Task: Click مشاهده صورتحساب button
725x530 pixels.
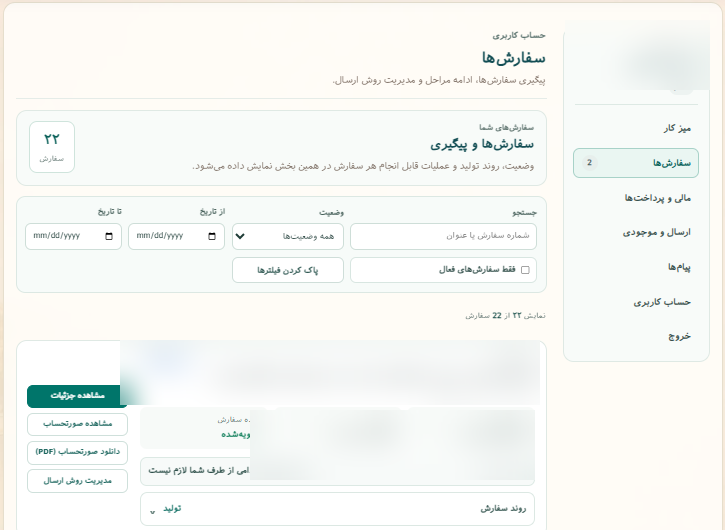Action: click(77, 424)
